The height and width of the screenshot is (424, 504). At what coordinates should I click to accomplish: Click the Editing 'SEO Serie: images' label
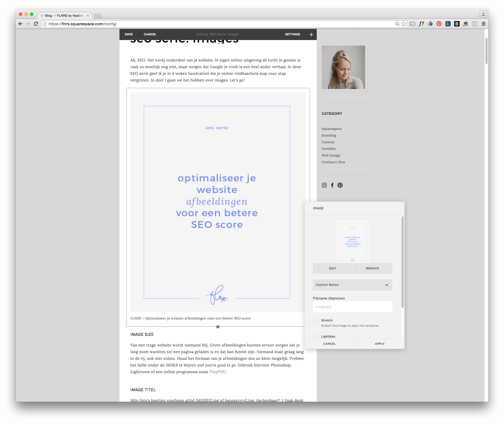[218, 34]
